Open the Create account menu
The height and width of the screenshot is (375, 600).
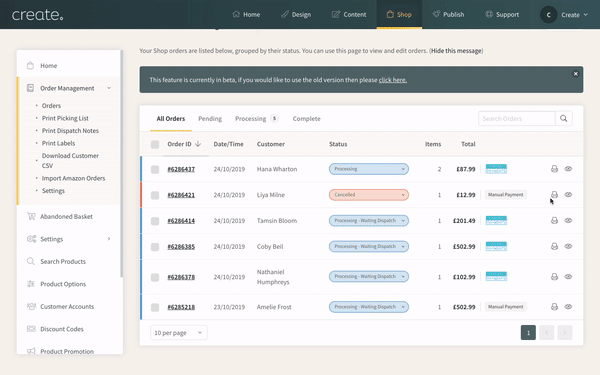(x=564, y=15)
